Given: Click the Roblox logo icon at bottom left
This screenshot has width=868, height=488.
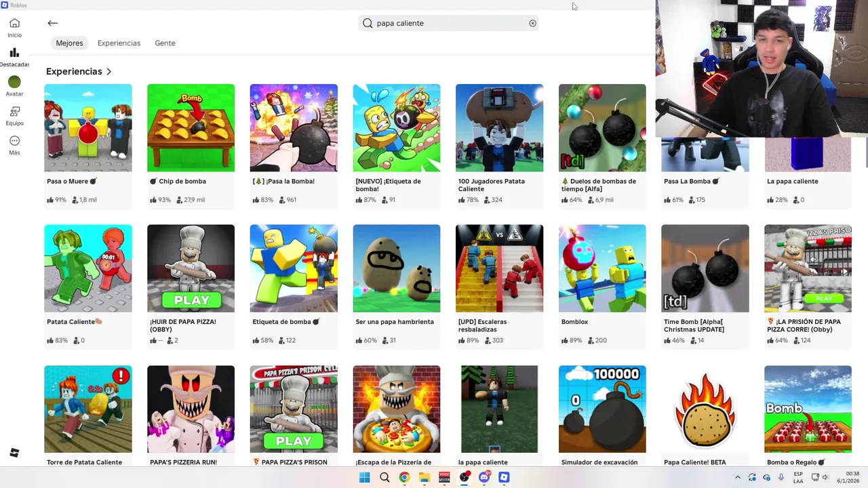Looking at the screenshot, I should click(x=14, y=453).
